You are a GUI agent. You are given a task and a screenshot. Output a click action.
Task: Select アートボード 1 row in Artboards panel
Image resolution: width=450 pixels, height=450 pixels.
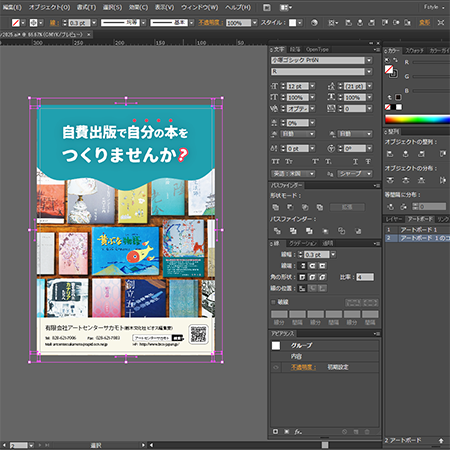(x=417, y=230)
